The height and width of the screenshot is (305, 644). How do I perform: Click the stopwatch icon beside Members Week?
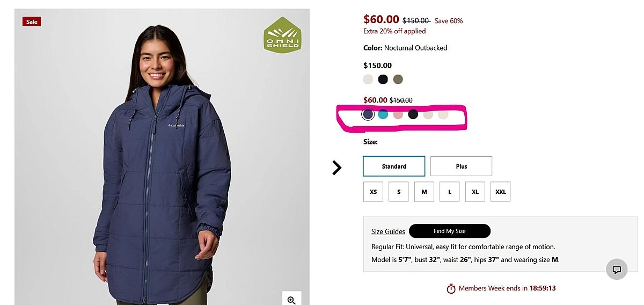click(x=451, y=289)
